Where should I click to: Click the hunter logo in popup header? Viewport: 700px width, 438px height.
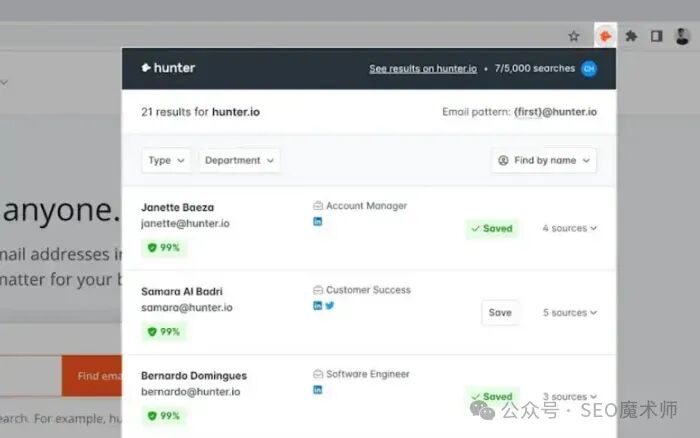pos(168,68)
